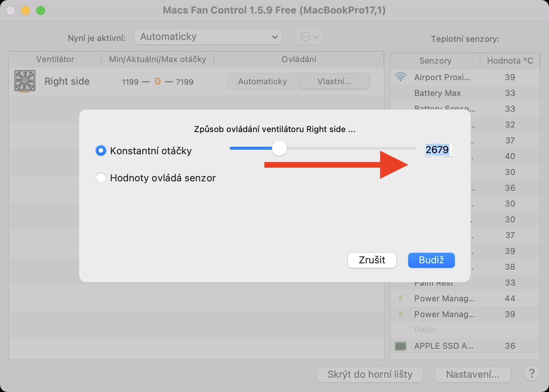Click the Senzory column header
The height and width of the screenshot is (392, 549).
[x=435, y=61]
